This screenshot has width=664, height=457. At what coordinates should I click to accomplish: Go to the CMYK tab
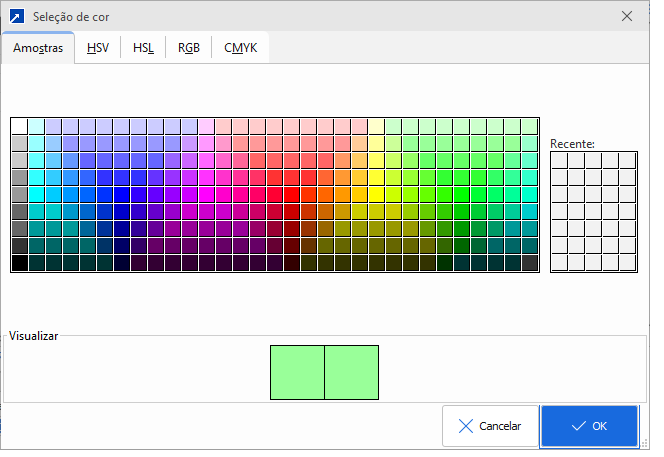(239, 48)
